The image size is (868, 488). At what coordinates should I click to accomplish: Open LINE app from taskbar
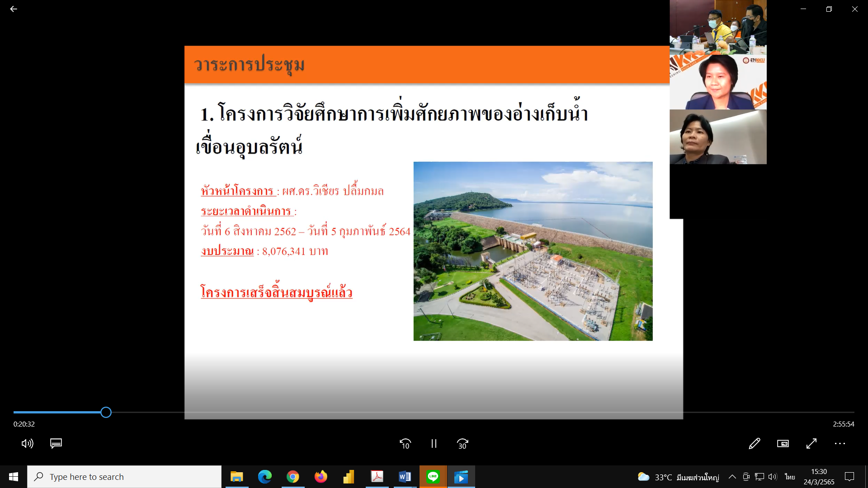tap(433, 477)
